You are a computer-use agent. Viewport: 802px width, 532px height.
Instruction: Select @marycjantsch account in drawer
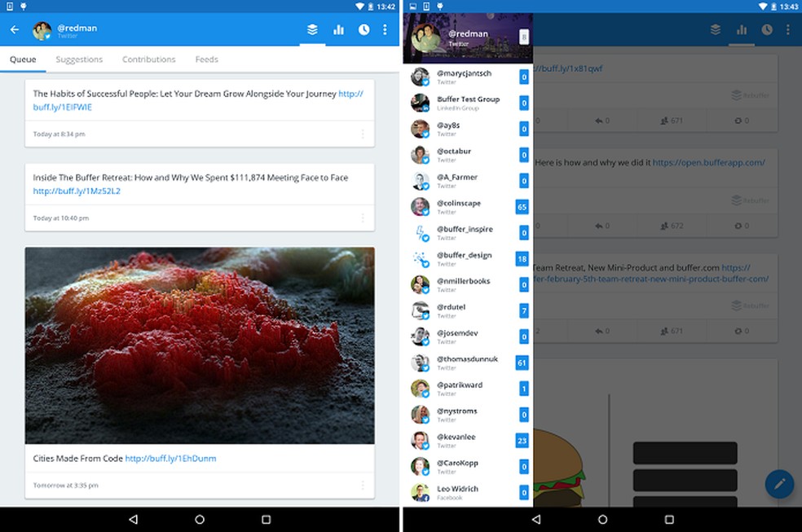click(x=468, y=77)
